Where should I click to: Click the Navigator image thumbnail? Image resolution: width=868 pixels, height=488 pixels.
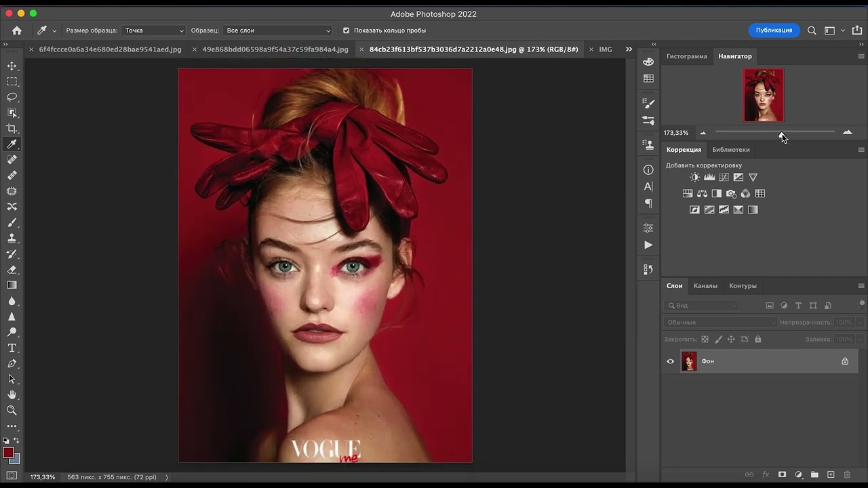(x=764, y=95)
